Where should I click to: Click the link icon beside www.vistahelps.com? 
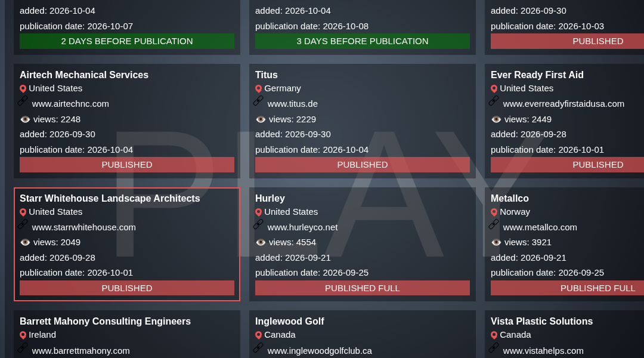pyautogui.click(x=494, y=348)
